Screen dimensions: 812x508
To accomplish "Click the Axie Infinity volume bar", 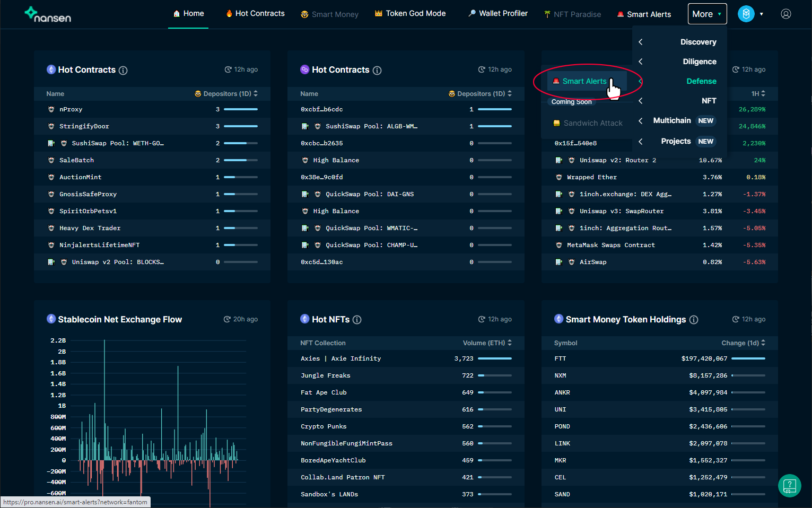I will (495, 358).
